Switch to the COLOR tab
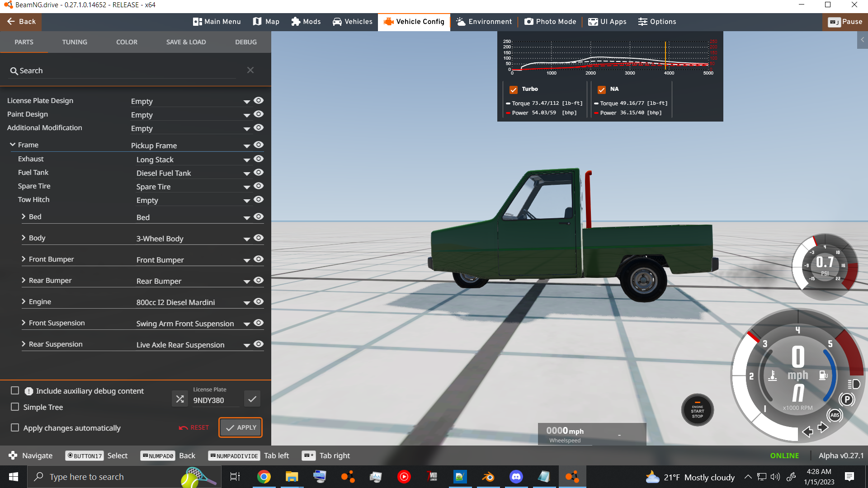This screenshot has height=488, width=868. [127, 42]
